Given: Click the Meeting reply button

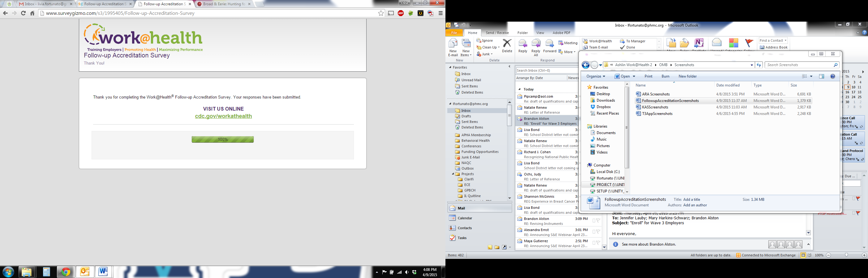Looking at the screenshot, I should (568, 43).
